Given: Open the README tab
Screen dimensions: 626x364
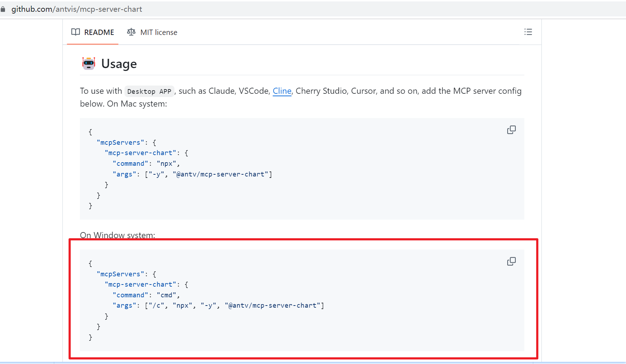Looking at the screenshot, I should click(93, 32).
